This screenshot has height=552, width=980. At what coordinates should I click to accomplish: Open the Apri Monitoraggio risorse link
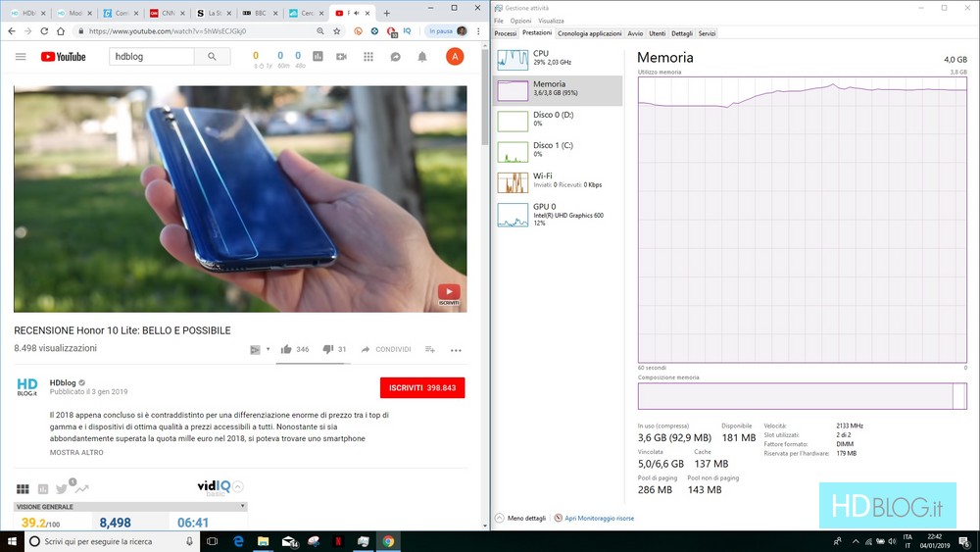point(597,518)
